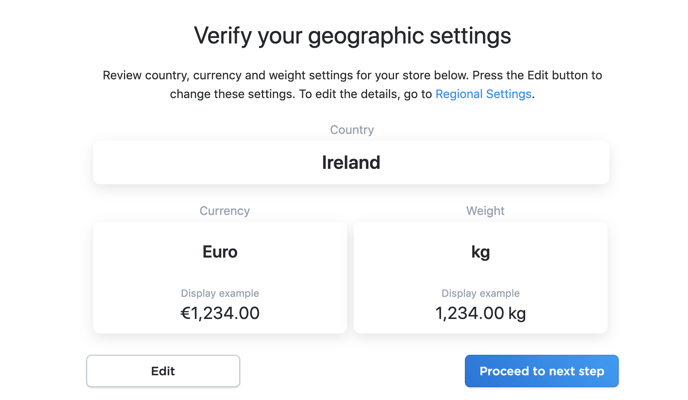Click the 1,234.00 kg weight example
Image resolution: width=688 pixels, height=400 pixels.
point(481,313)
